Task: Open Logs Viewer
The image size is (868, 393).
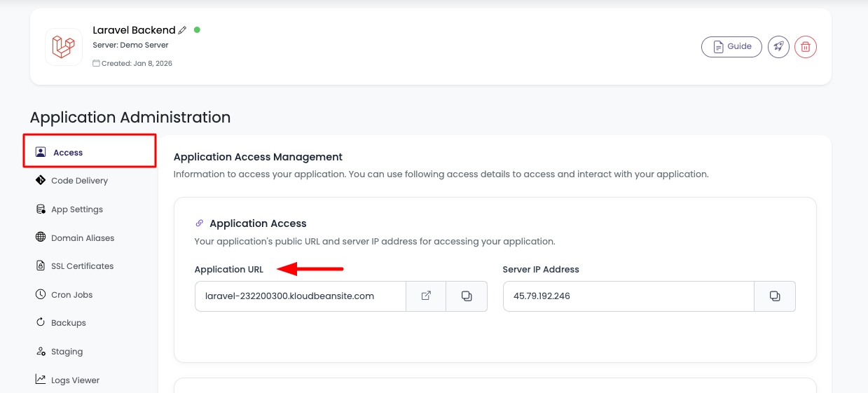Action: click(x=75, y=380)
